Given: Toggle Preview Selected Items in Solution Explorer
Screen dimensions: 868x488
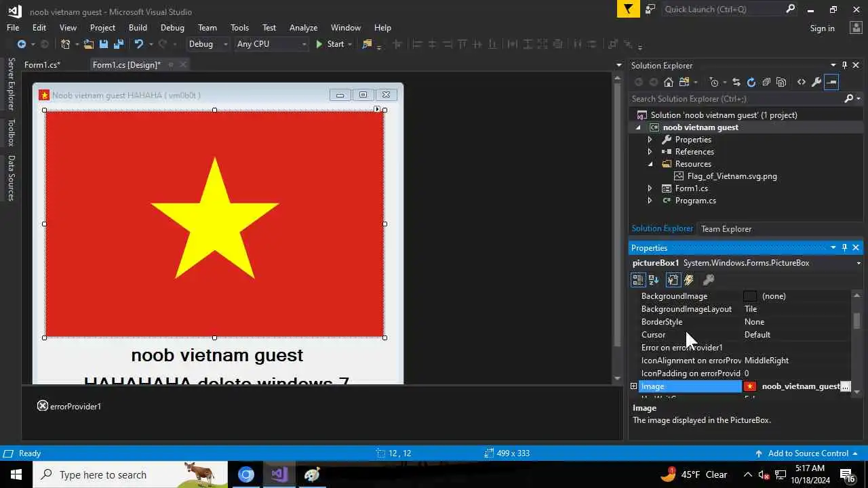Looking at the screenshot, I should pos(831,82).
